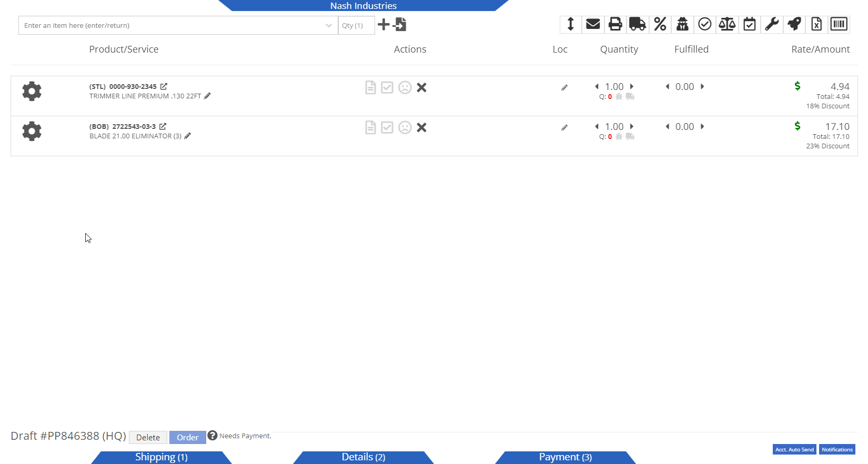Open the Nash Industries header tab
The image size is (868, 464).
click(364, 6)
